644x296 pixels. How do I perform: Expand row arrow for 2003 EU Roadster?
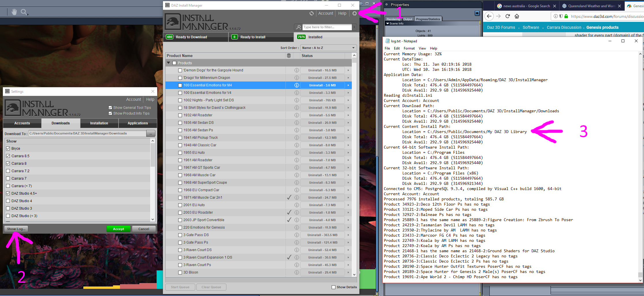[348, 212]
